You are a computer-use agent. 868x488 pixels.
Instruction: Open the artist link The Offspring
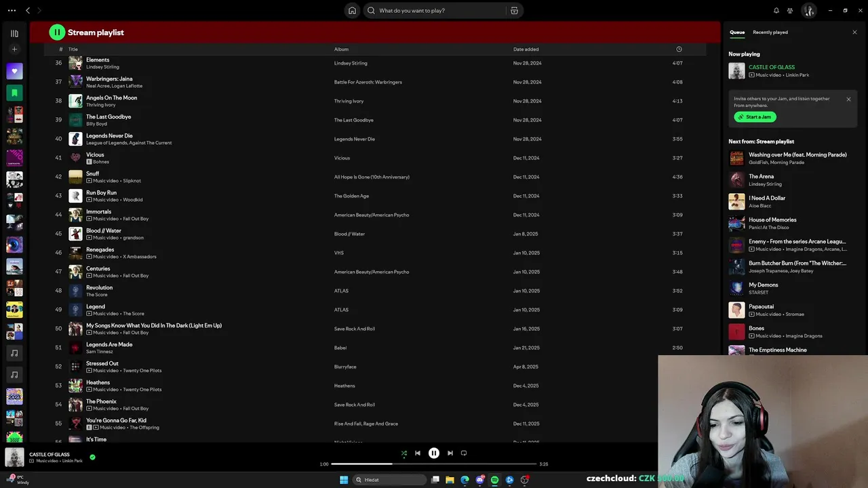144,428
